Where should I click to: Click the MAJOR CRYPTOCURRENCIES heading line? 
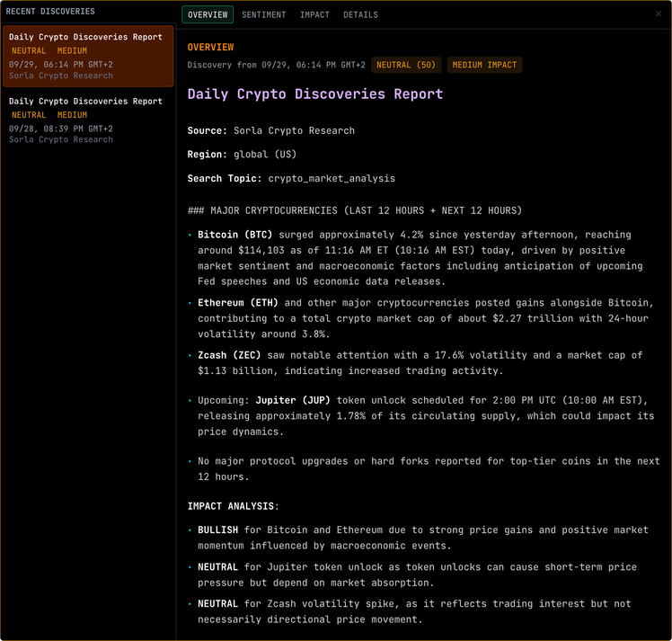point(355,210)
